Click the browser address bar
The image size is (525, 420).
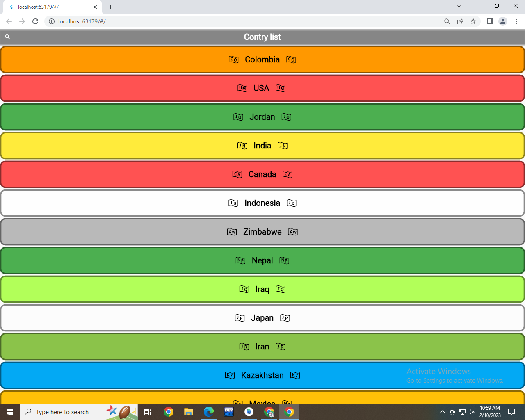164,21
